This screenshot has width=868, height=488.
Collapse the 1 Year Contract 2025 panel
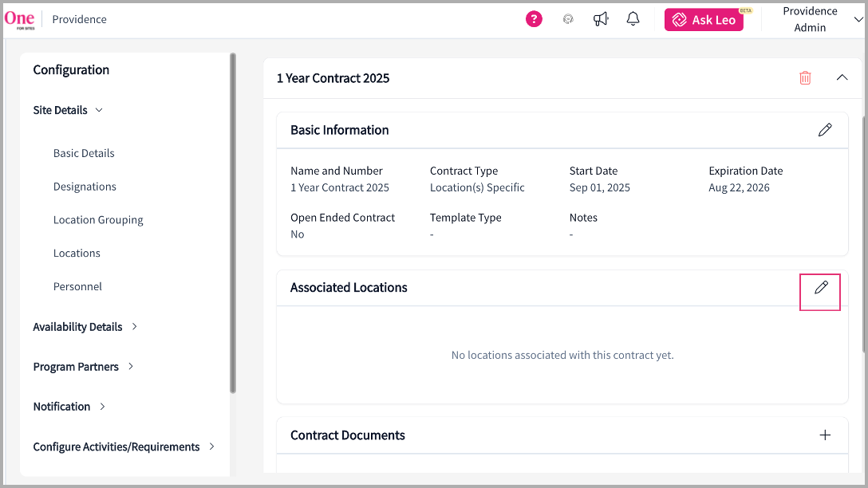842,78
